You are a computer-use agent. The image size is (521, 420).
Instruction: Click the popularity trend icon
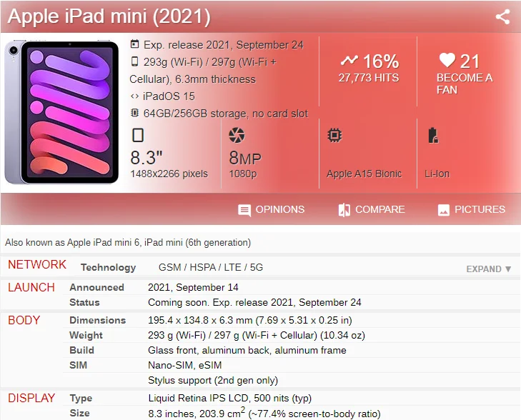click(x=349, y=61)
